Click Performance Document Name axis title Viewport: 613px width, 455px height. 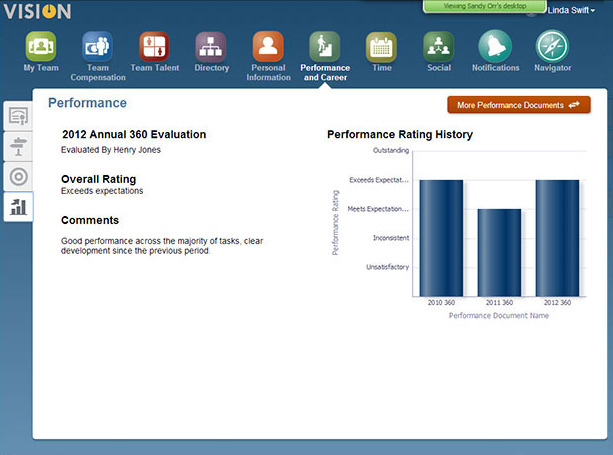[498, 315]
